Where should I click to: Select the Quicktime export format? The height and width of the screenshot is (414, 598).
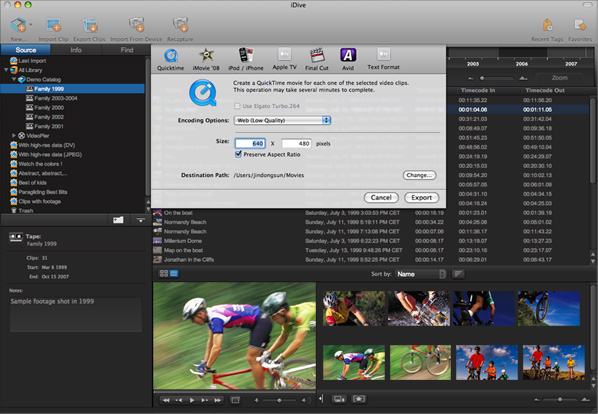click(170, 59)
